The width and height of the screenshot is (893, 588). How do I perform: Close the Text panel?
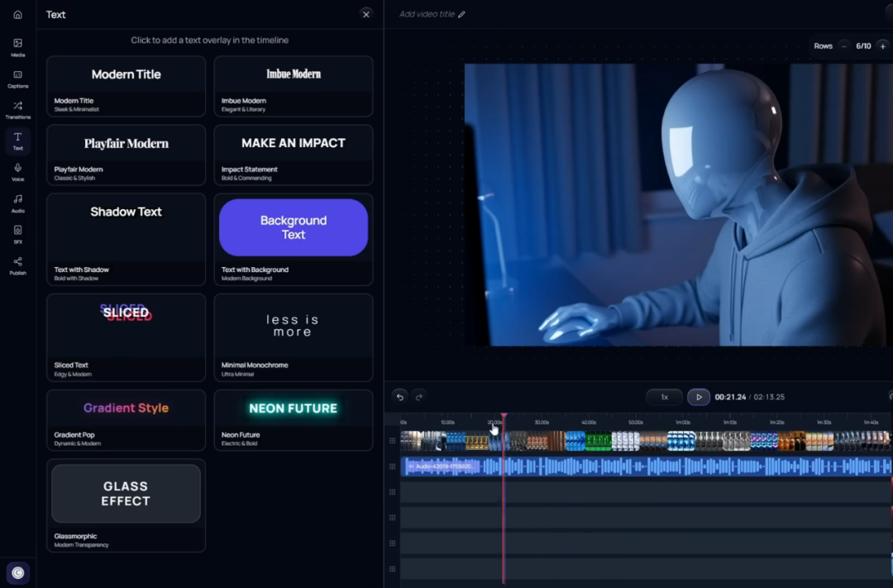[366, 14]
